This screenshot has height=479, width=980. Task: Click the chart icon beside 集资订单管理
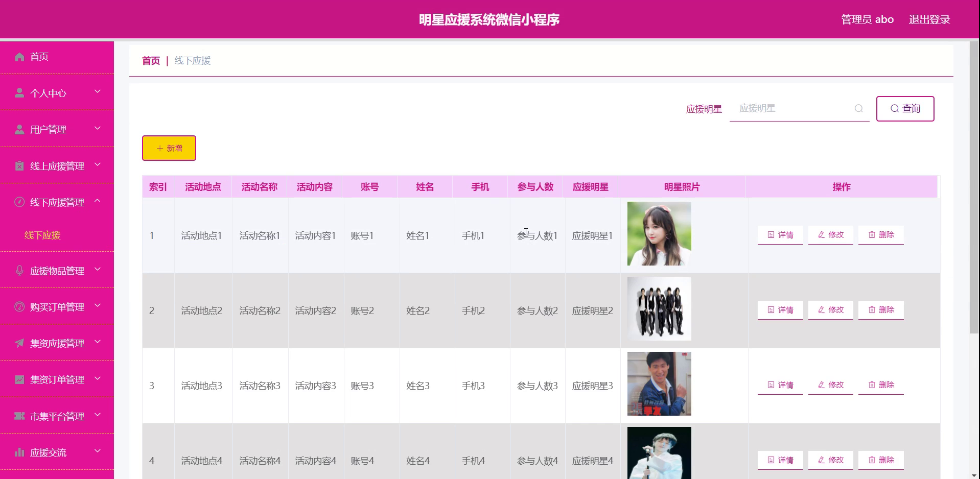19,379
